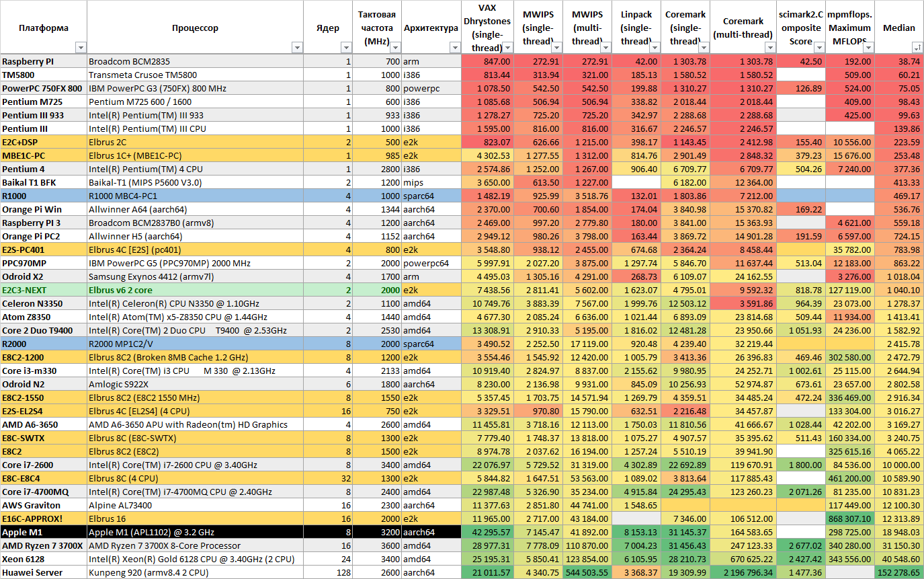
Task: Select the Elbrus 8C (4 CPU) processor cell
Action: (x=195, y=478)
